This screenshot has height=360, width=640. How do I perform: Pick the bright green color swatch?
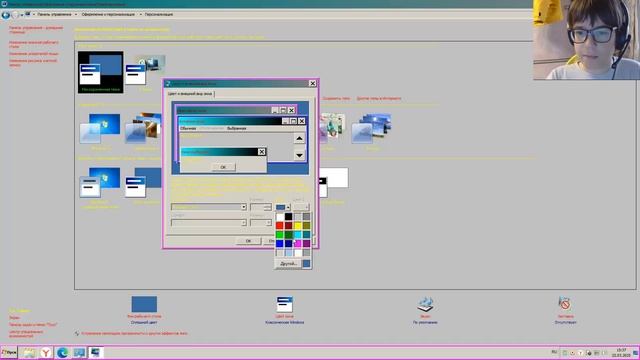click(280, 234)
